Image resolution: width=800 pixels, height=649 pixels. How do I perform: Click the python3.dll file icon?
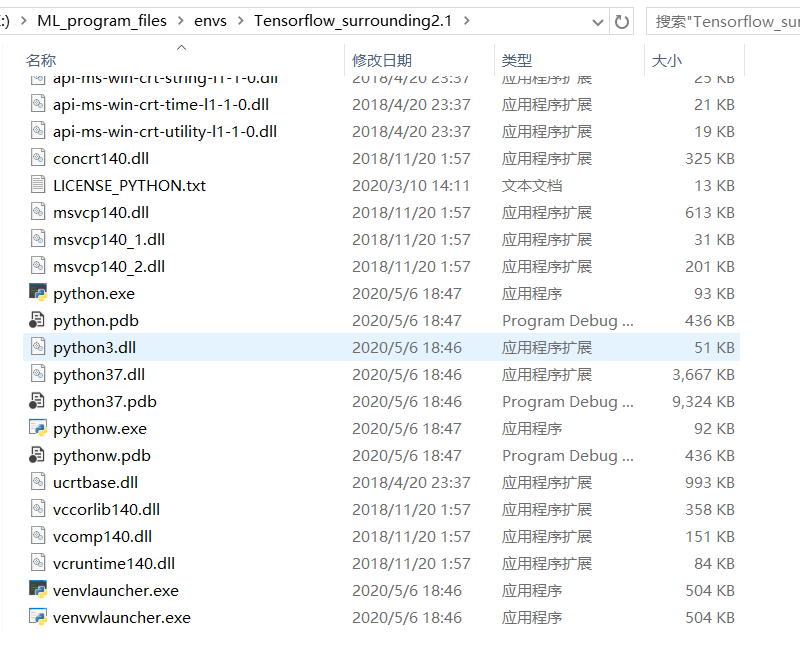pyautogui.click(x=38, y=347)
